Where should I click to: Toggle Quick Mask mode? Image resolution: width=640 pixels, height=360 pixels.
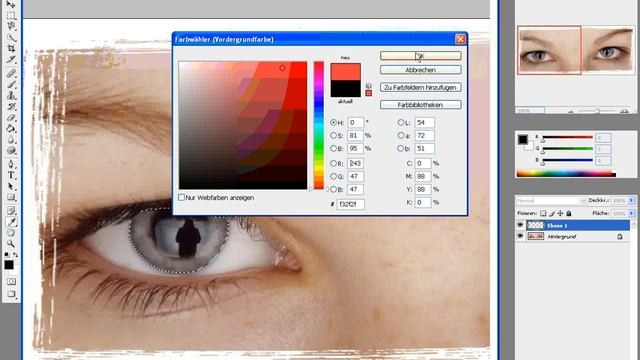click(x=11, y=282)
